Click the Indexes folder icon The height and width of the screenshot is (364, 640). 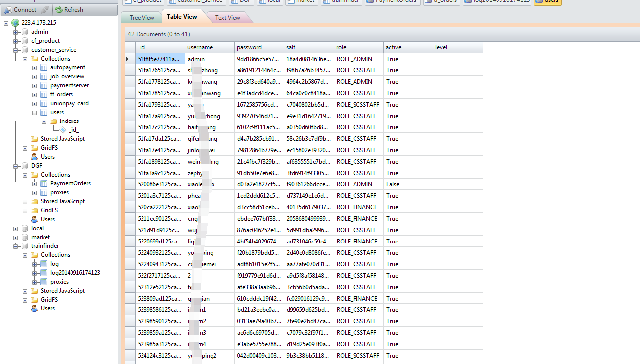[x=53, y=121]
